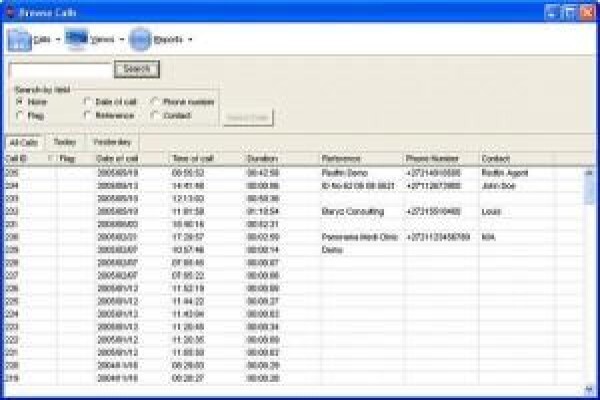Switch to the Yesterday tab

112,142
